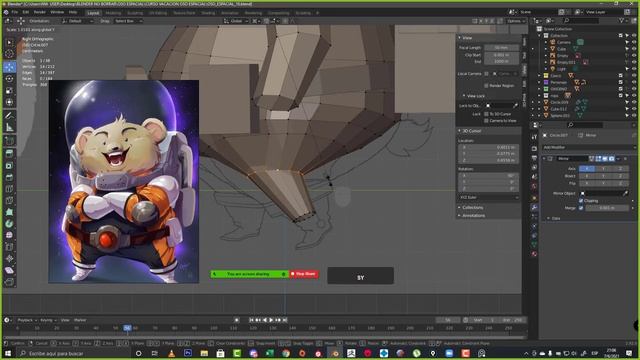Hide the Cube object in outliner

634,49
